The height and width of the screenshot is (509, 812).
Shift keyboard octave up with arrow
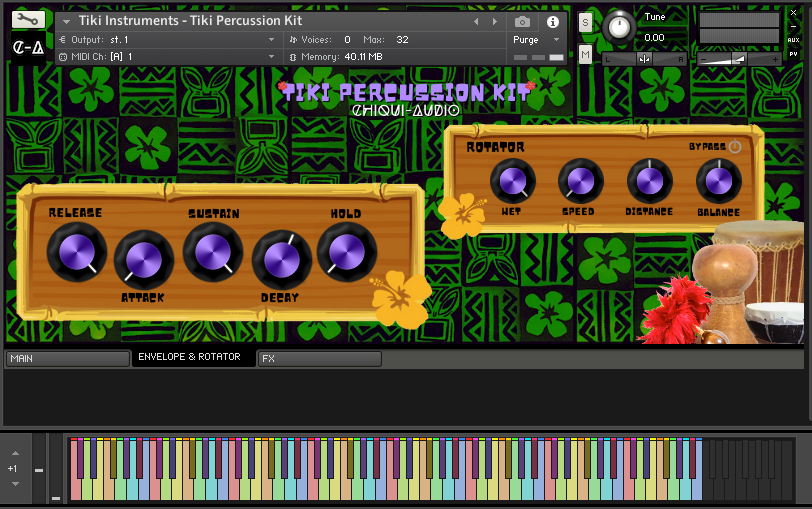(x=14, y=453)
